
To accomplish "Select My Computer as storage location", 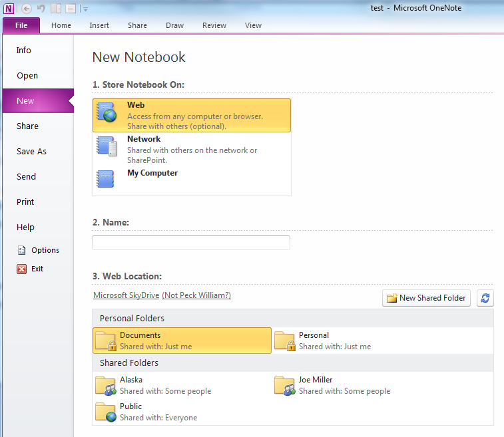I will click(x=192, y=180).
